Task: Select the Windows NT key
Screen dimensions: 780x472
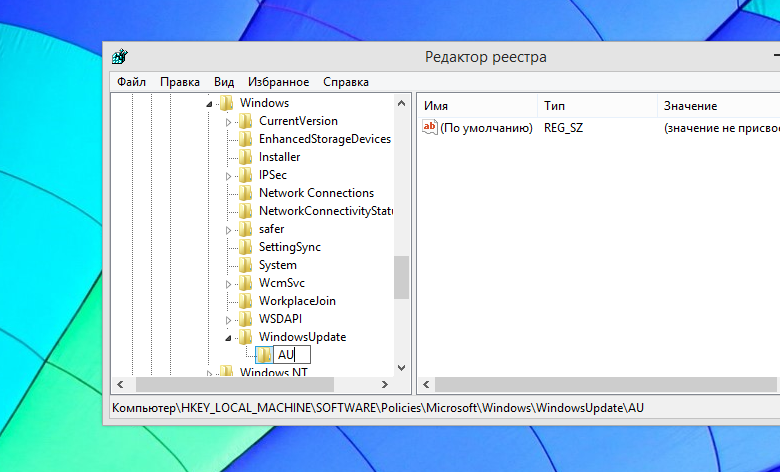Action: click(x=274, y=372)
